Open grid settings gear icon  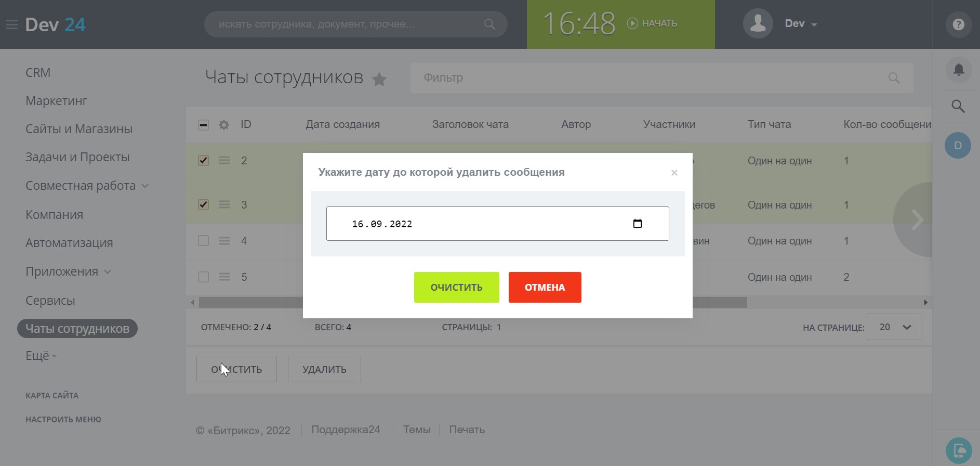pyautogui.click(x=224, y=125)
